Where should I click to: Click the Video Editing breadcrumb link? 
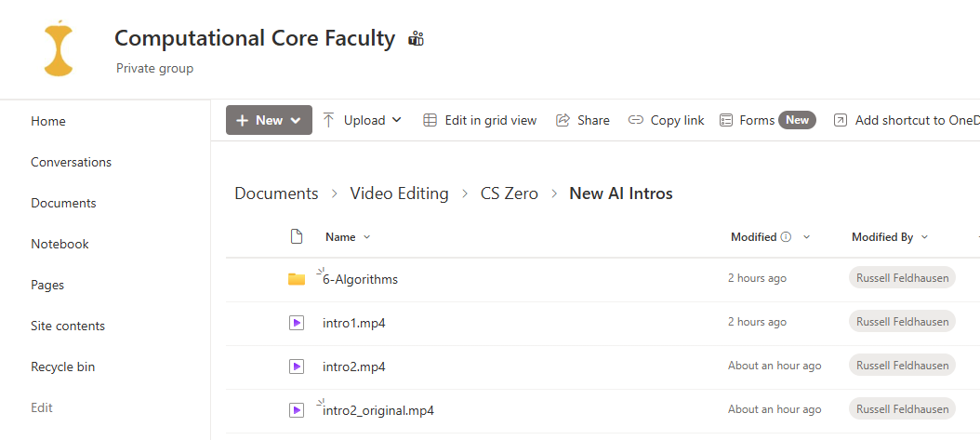tap(400, 193)
